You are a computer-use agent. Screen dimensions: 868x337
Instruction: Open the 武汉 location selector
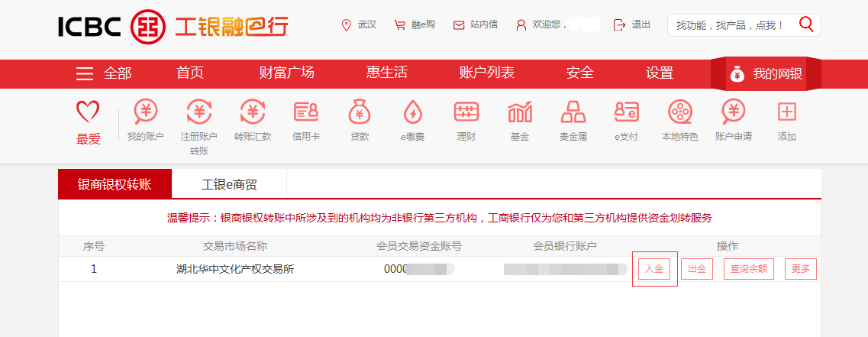pyautogui.click(x=360, y=24)
